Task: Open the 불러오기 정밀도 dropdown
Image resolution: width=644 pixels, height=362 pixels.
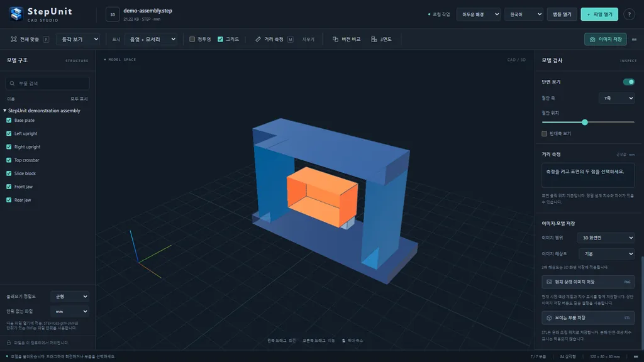Action: (70, 297)
